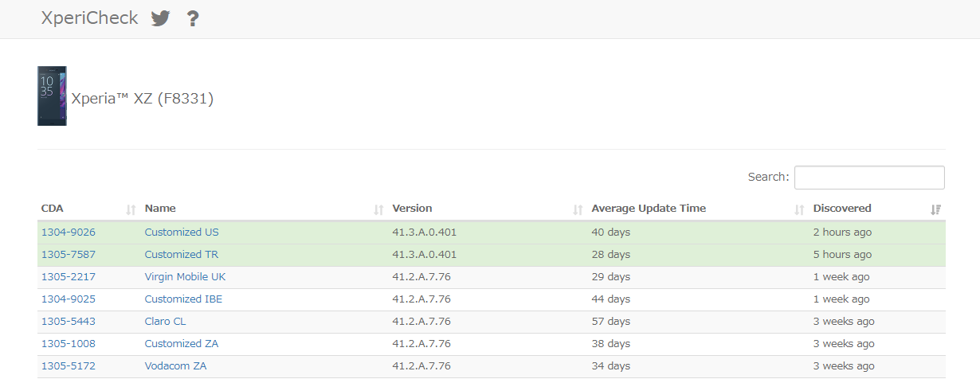Click sort arrows icon beside Average Update Time
Image resolution: width=980 pixels, height=379 pixels.
pos(799,209)
